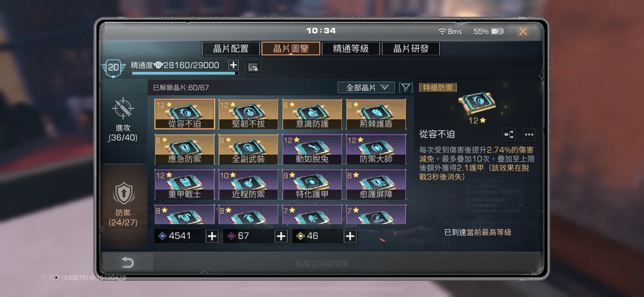
Task: Switch to the 精通等級 tab
Action: (351, 49)
